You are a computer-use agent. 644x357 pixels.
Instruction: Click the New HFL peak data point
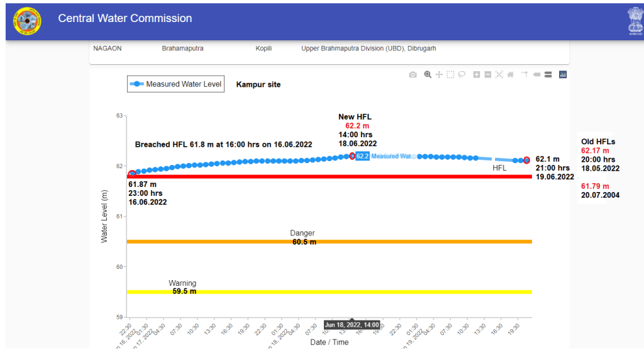352,156
